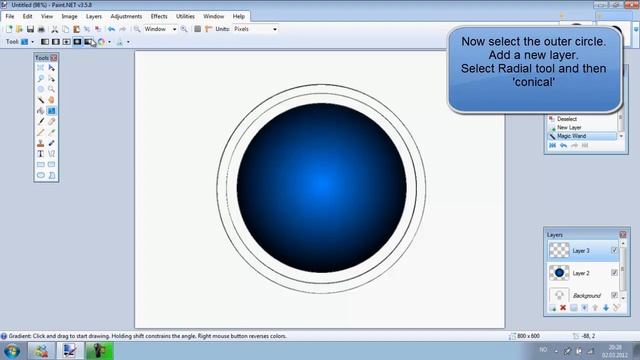
Task: Open the Units Pixels dropdown
Action: pyautogui.click(x=255, y=29)
